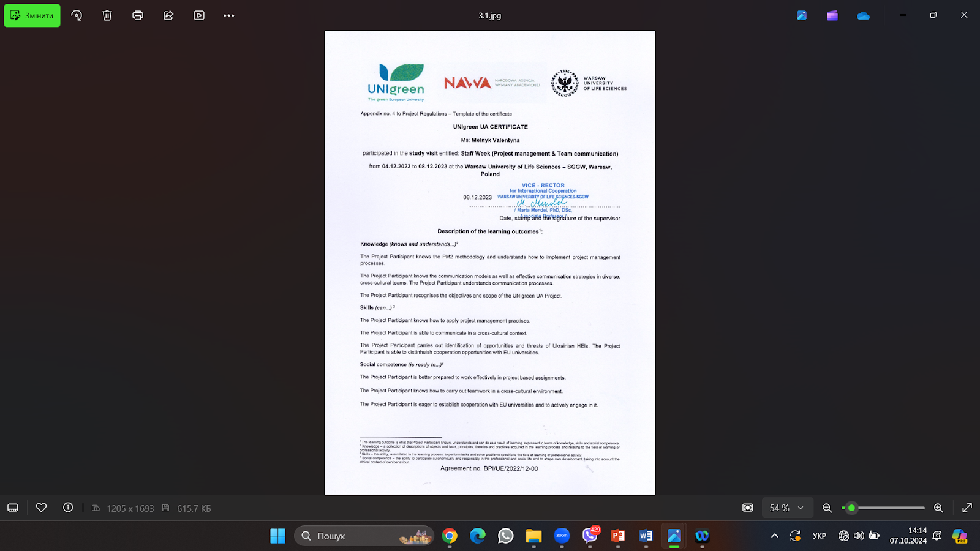
Task: Click the green Змінити edit button
Action: (x=32, y=15)
